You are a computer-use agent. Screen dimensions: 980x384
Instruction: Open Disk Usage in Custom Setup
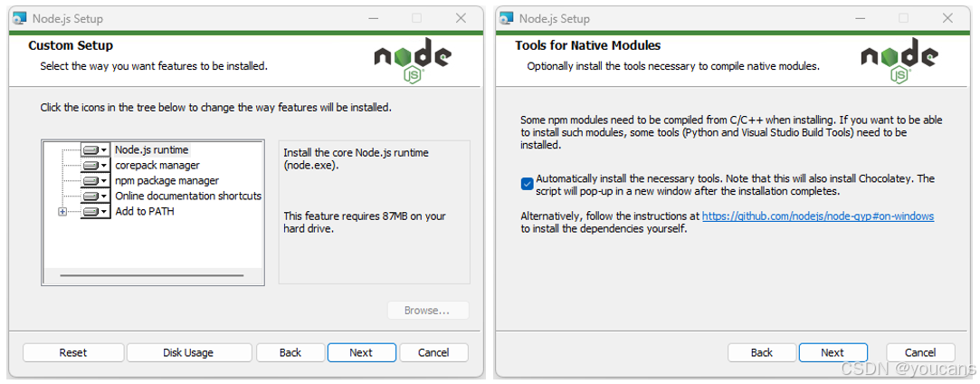pos(189,352)
